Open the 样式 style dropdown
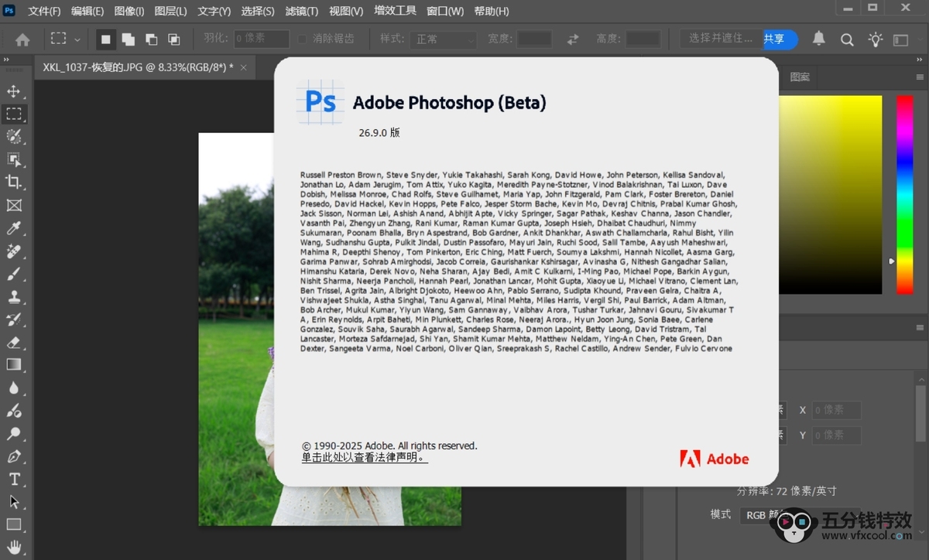 [445, 39]
